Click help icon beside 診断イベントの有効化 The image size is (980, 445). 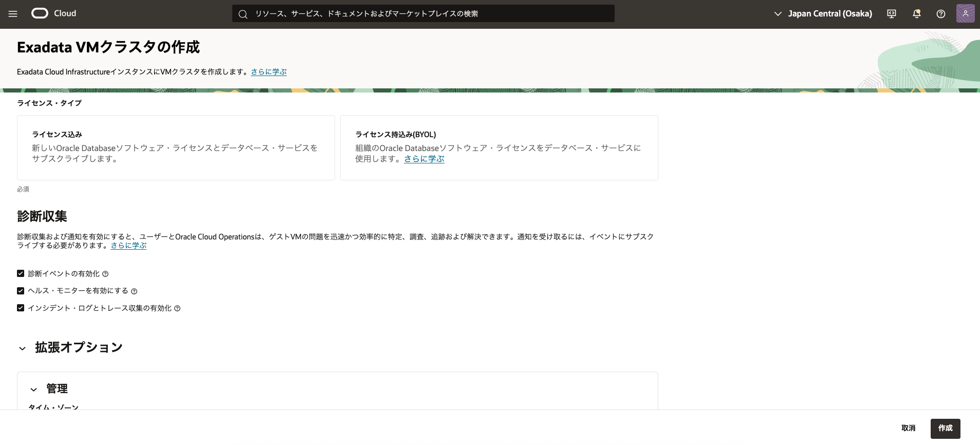[x=105, y=274]
